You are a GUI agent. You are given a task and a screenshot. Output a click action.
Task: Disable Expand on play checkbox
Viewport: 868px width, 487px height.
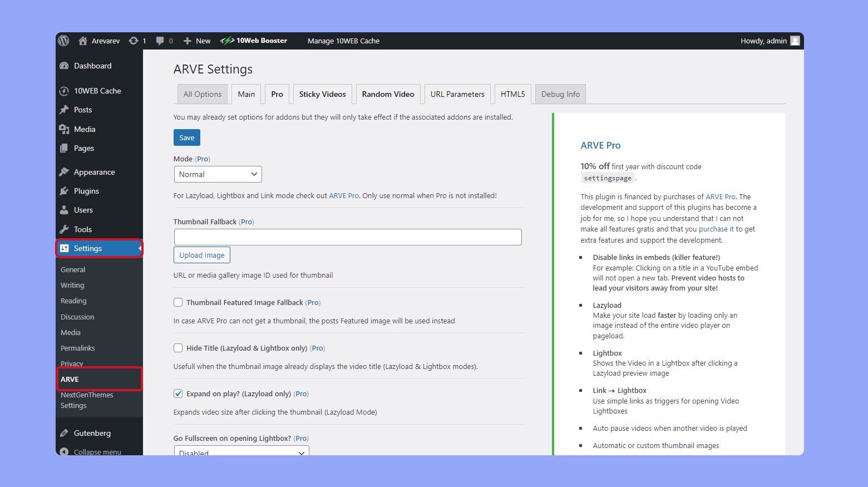tap(178, 393)
